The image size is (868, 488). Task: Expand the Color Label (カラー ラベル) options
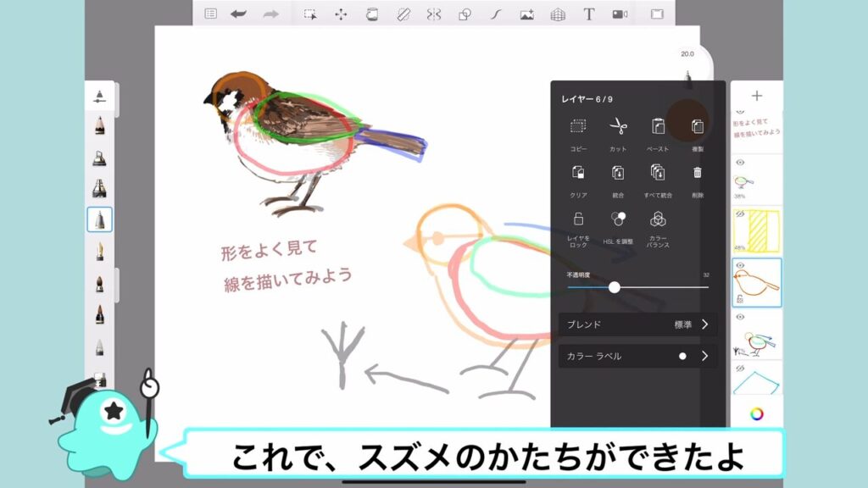[x=704, y=357]
